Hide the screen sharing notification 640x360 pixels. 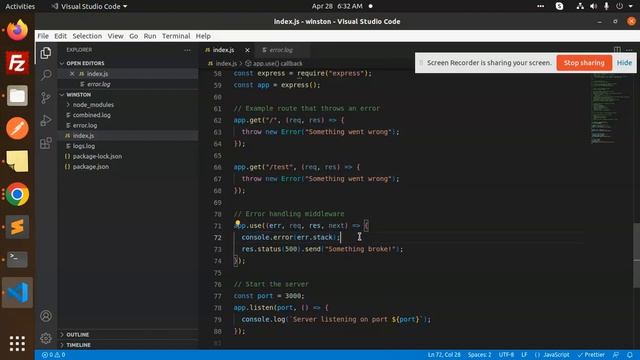[x=624, y=63]
